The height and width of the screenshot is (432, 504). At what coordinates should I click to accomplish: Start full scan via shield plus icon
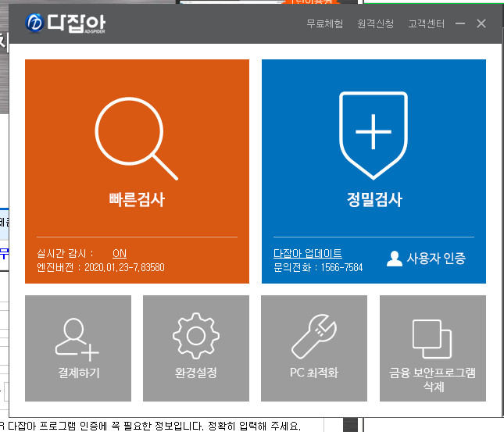click(374, 135)
